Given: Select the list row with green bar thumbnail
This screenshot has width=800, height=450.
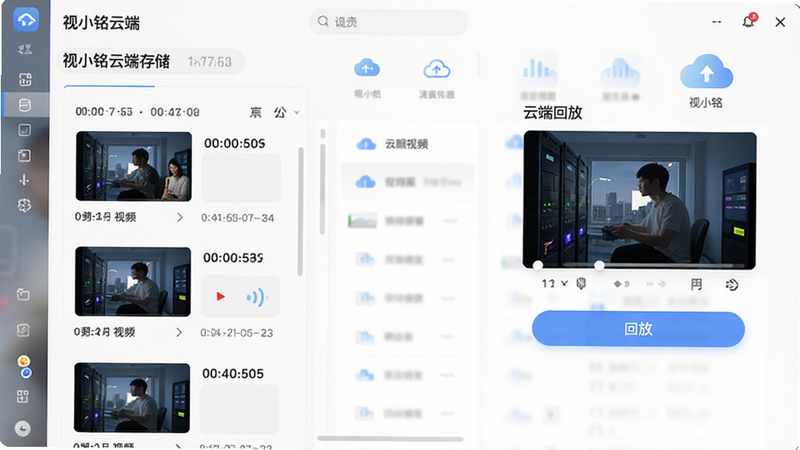Looking at the screenshot, I should [407, 221].
